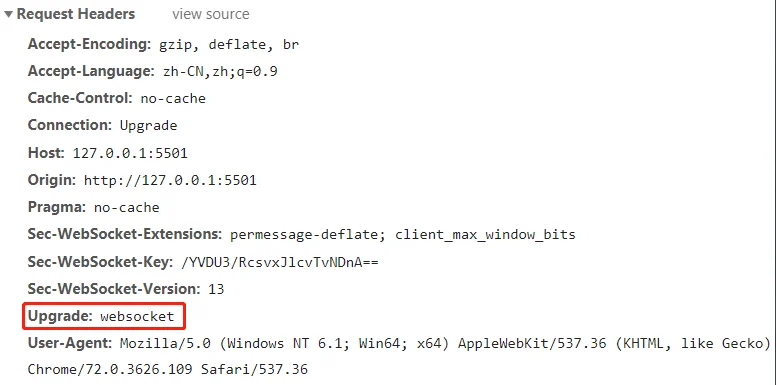This screenshot has width=776, height=385.
Task: Collapse the Request Headers section triangle
Action: (8, 14)
